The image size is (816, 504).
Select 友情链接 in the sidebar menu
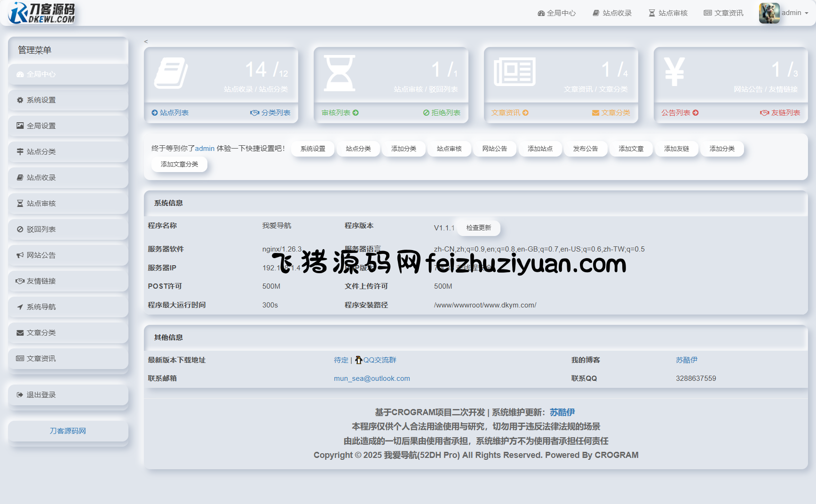41,281
